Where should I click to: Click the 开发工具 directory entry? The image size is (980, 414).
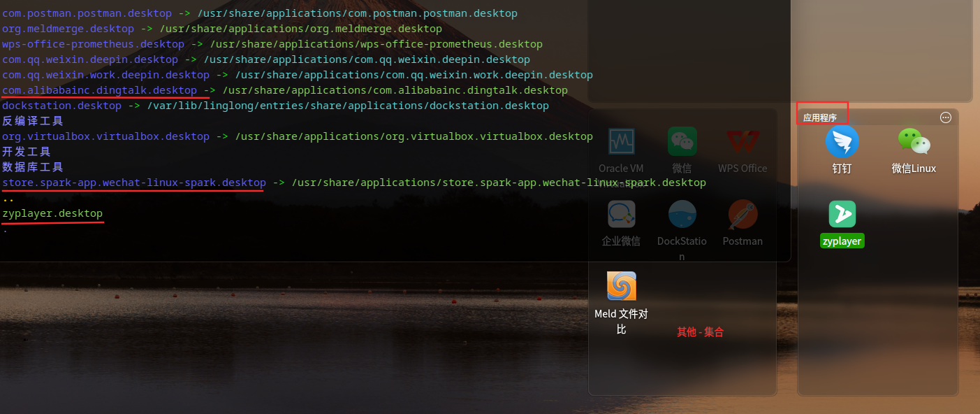[27, 152]
